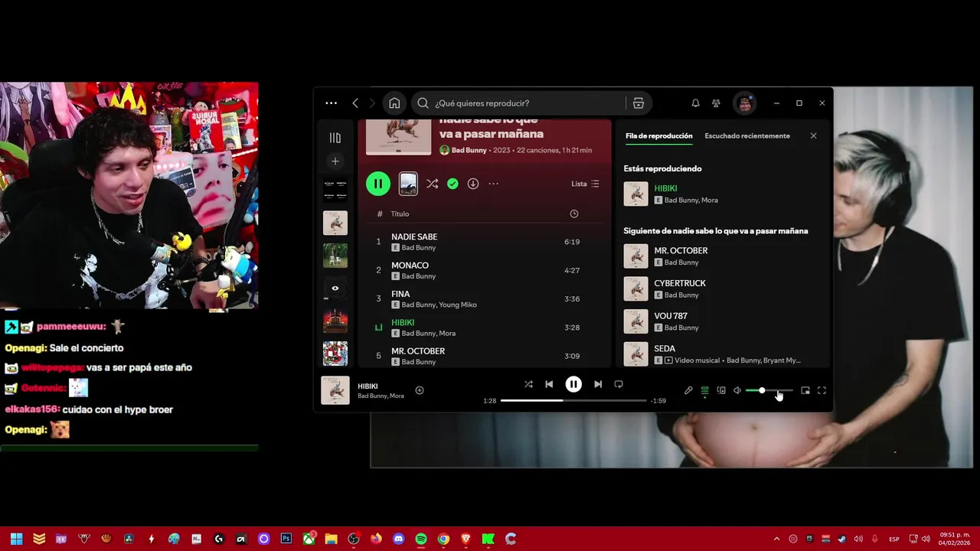980x551 pixels.
Task: Remove album from library via green checkmark
Action: (452, 184)
